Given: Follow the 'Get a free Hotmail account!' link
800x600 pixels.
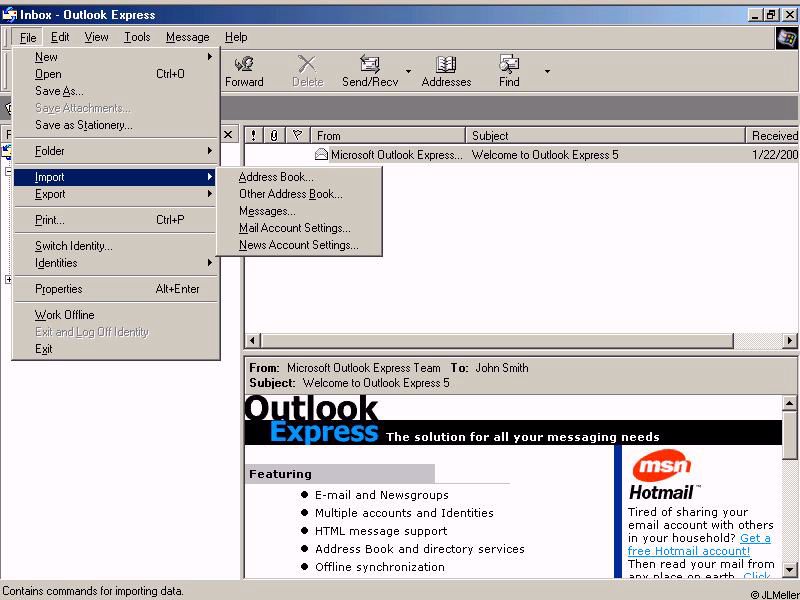Looking at the screenshot, I should pyautogui.click(x=697, y=544).
